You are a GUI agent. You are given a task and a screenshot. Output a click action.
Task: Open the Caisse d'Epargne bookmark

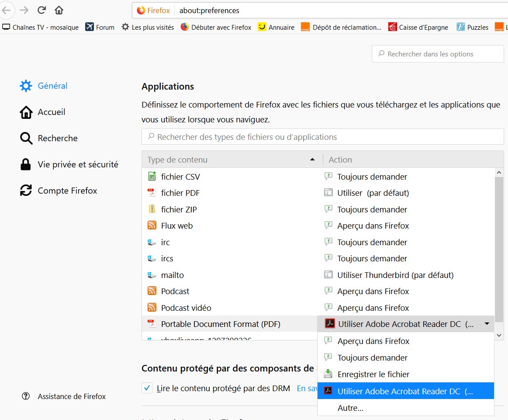(x=418, y=27)
